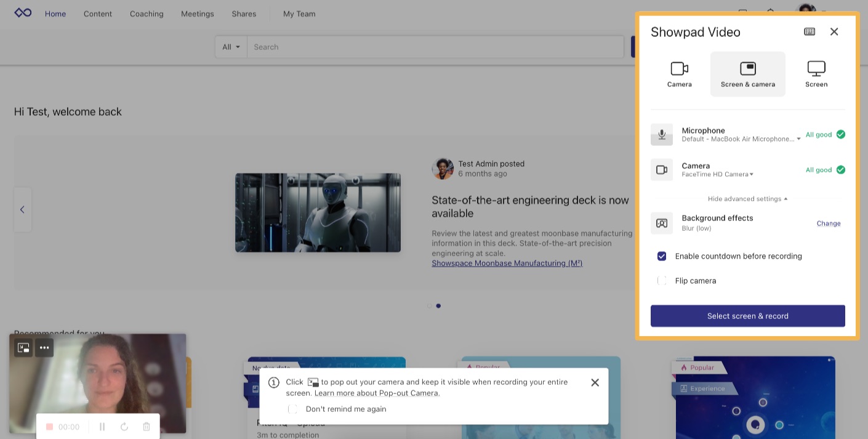Open more options on the camera preview
The image size is (868, 439).
44,347
